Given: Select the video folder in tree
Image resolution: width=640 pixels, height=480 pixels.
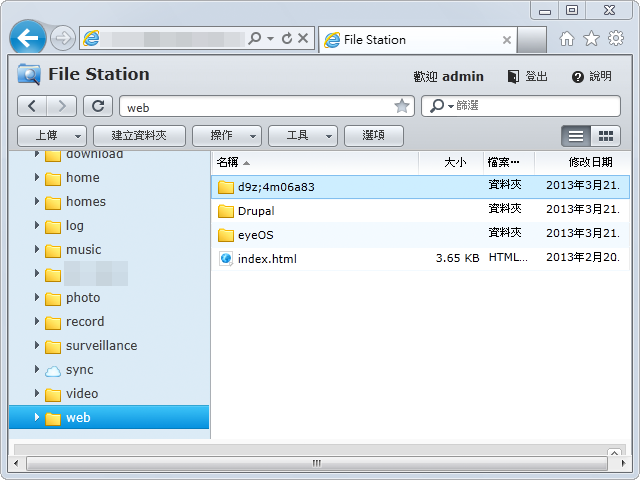Looking at the screenshot, I should point(82,393).
